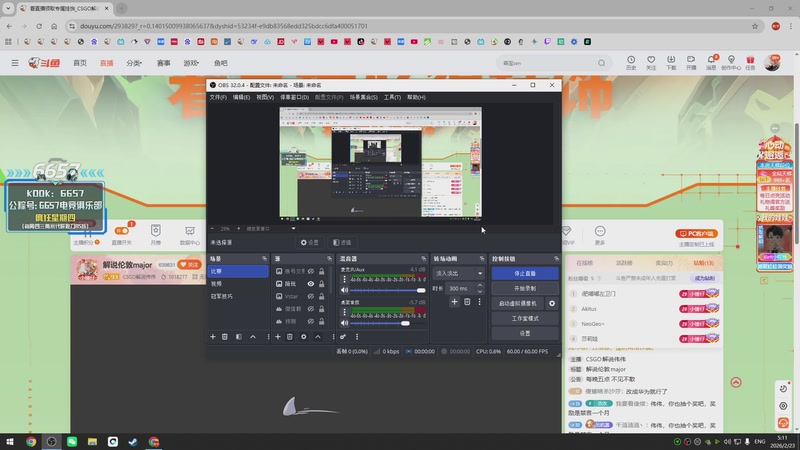
Task: Open advanced audio properties gear icon in mixer
Action: [343, 337]
